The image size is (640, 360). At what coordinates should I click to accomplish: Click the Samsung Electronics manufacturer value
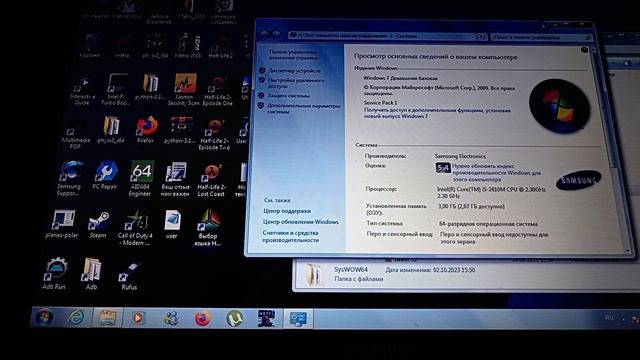[460, 156]
